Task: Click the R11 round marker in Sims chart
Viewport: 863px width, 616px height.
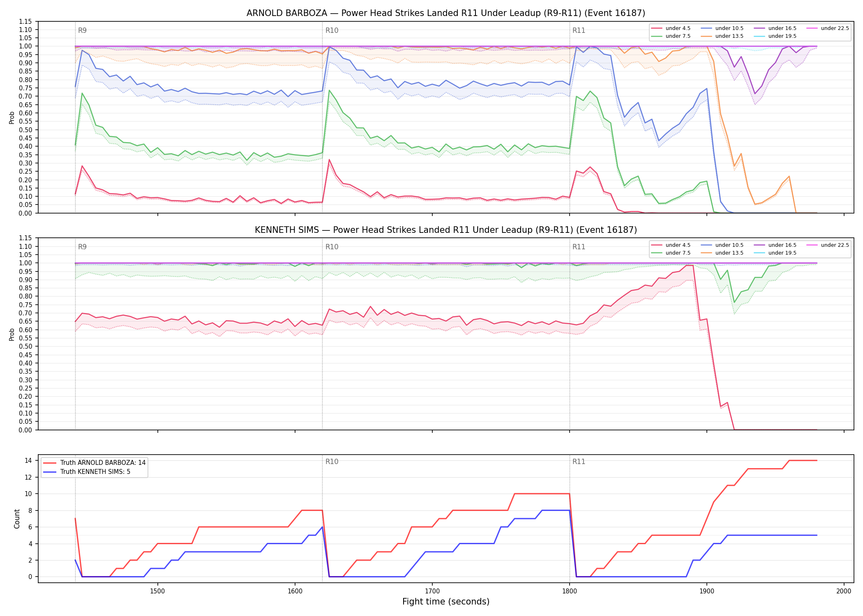Action: coord(579,247)
